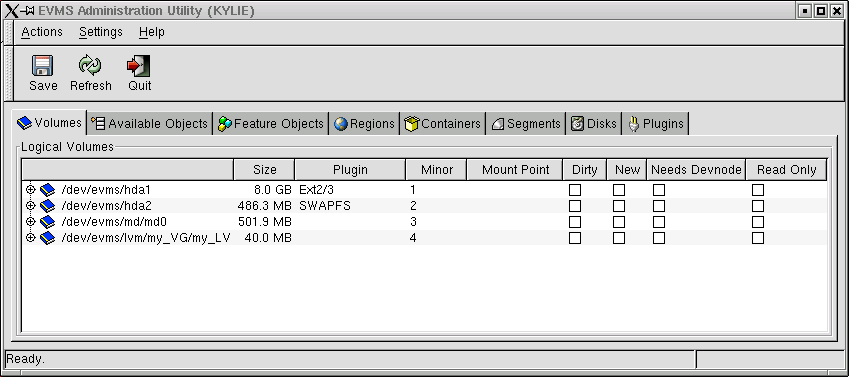The width and height of the screenshot is (849, 377).
Task: Select the book icon for /dev/evms/md/md0
Action: 48,222
